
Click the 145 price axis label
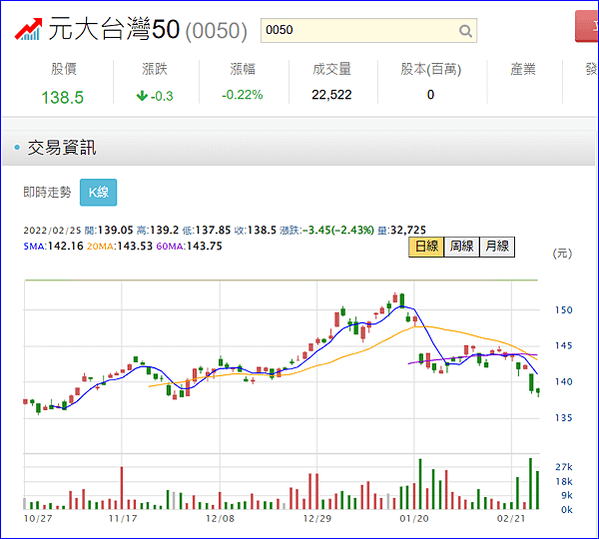click(x=563, y=346)
